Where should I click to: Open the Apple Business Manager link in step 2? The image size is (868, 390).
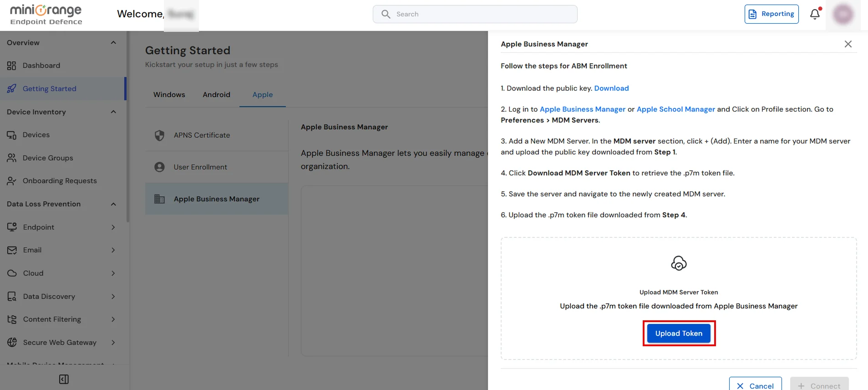[x=582, y=109]
